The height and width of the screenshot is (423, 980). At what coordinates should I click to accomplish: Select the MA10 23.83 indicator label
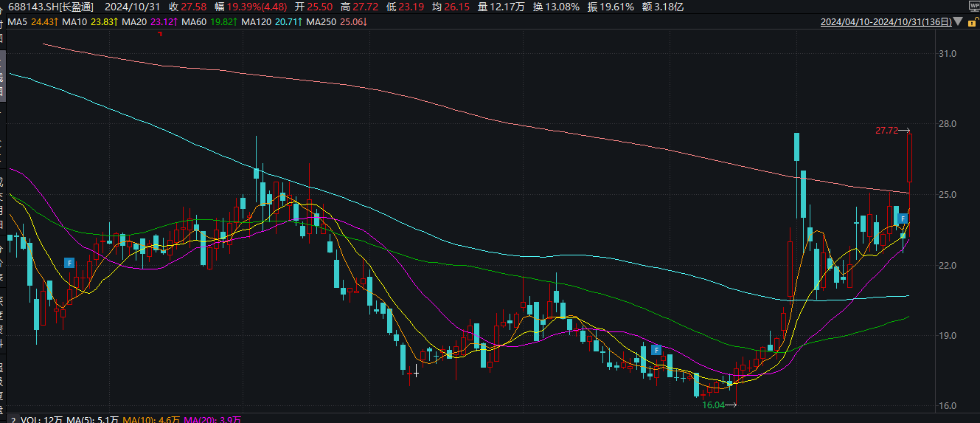click(90, 22)
